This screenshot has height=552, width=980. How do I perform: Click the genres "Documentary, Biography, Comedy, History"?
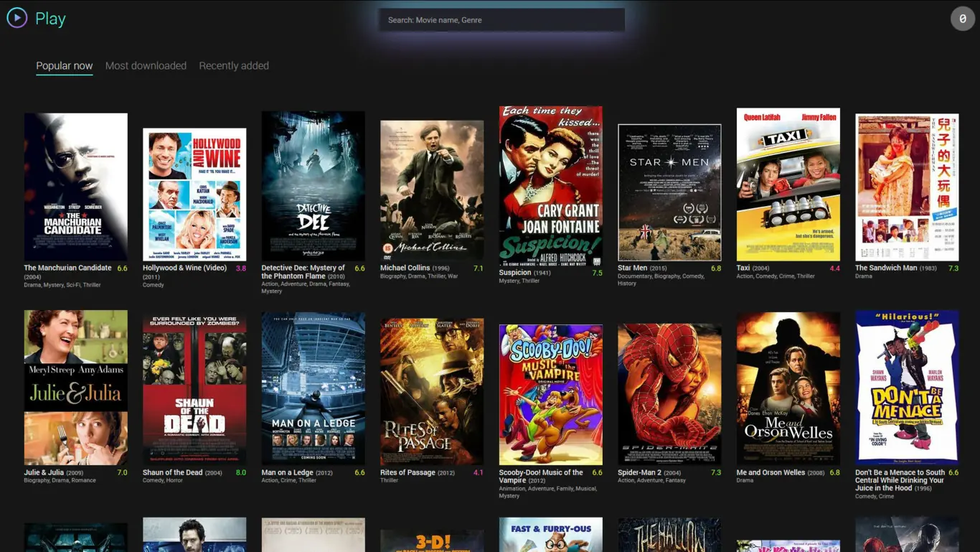661,280
